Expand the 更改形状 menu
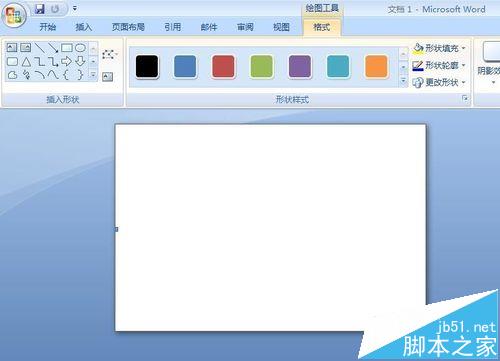Screen dimensions: 500x361 pyautogui.click(x=439, y=82)
